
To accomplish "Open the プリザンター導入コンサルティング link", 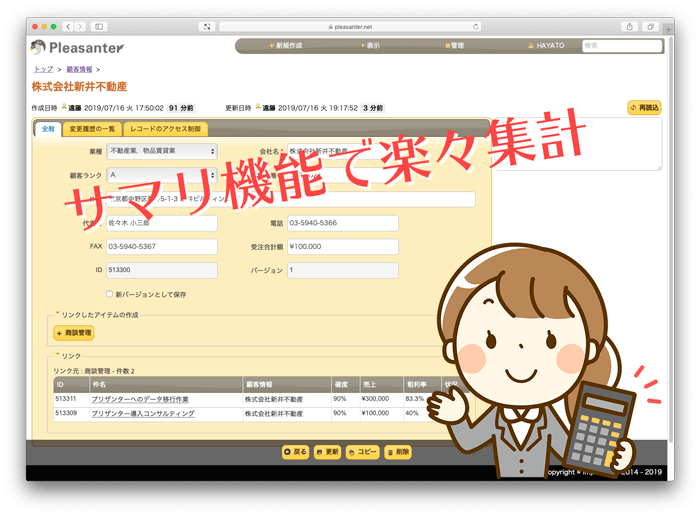I will (143, 413).
